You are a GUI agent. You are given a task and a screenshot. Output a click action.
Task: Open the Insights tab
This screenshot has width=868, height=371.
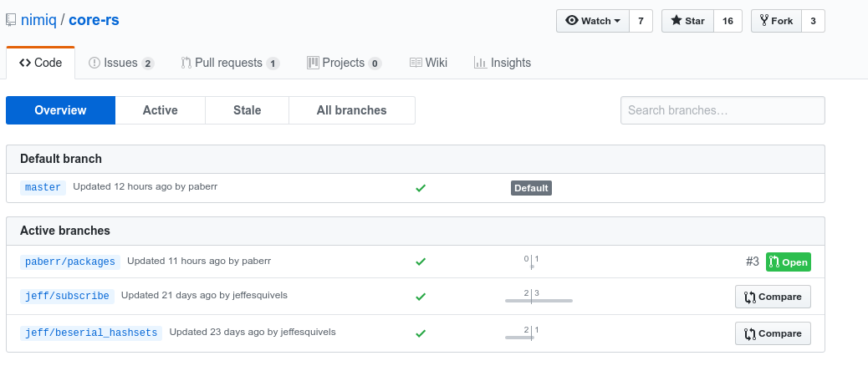pyautogui.click(x=503, y=63)
